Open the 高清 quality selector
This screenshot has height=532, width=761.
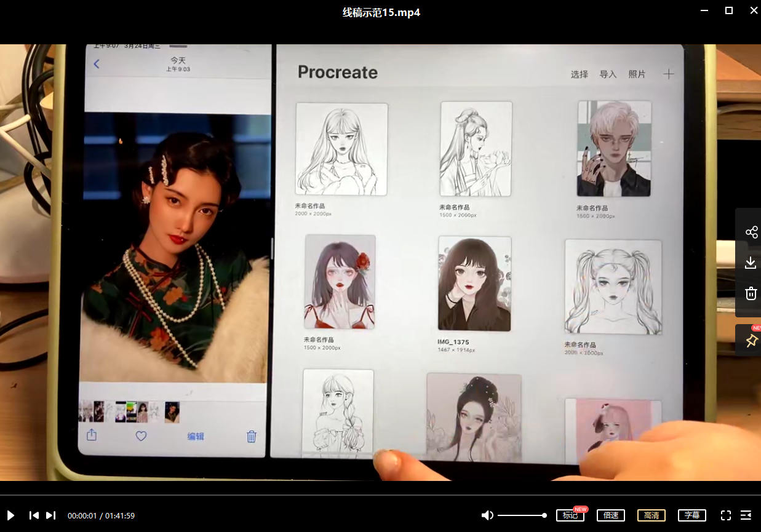[651, 515]
